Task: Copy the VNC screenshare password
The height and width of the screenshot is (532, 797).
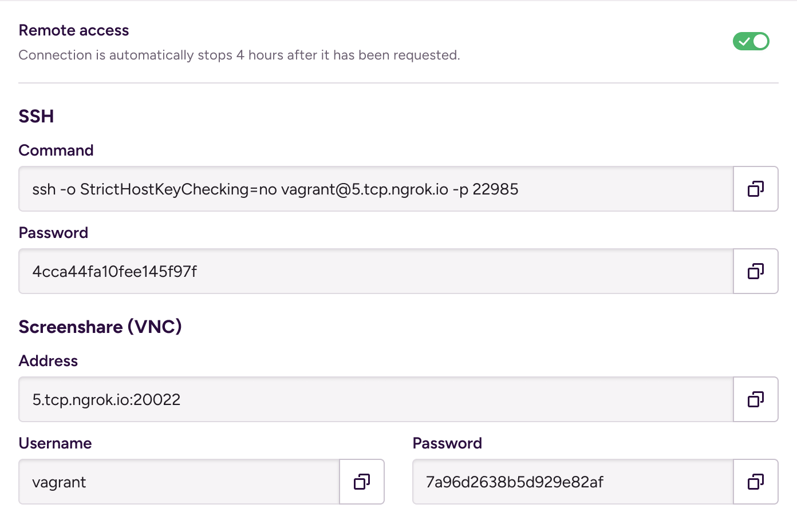Action: 756,482
